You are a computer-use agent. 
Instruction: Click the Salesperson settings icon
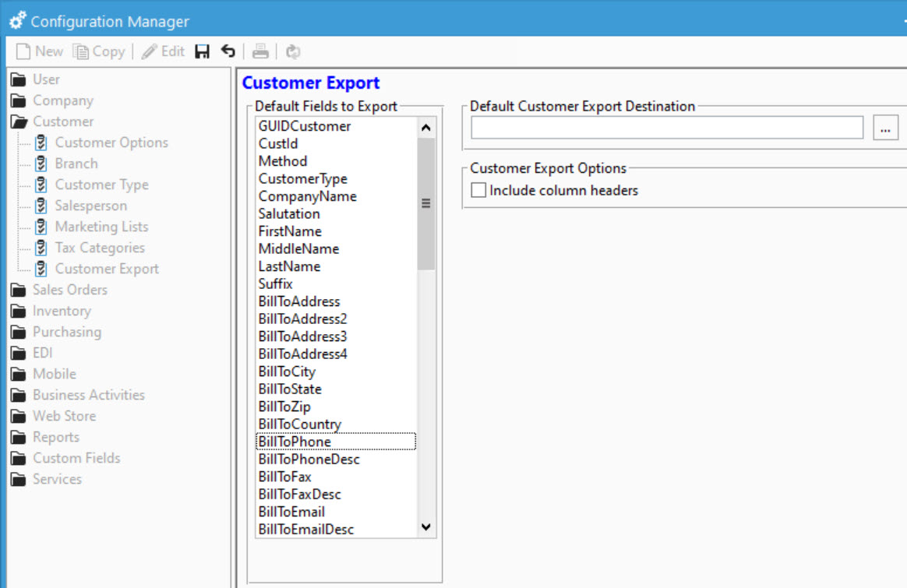[41, 206]
